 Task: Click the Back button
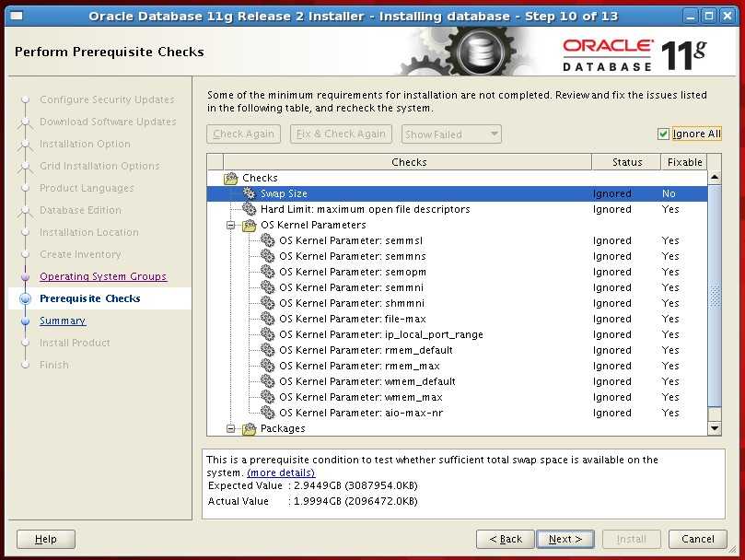click(x=505, y=539)
